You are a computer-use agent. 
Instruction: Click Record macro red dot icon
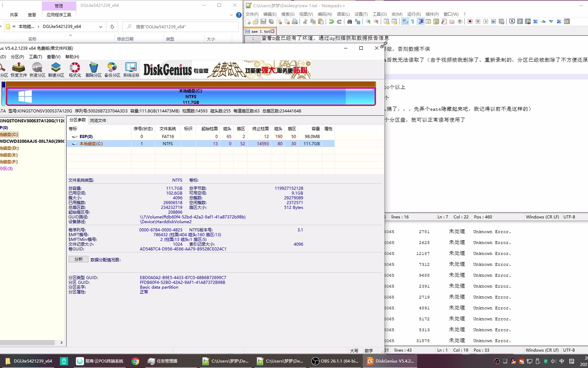[470, 21]
